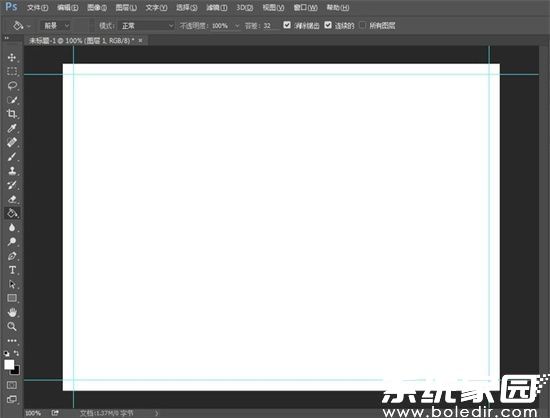Click the 100% zoom field in status bar
This screenshot has width=550, height=418.
[33, 413]
